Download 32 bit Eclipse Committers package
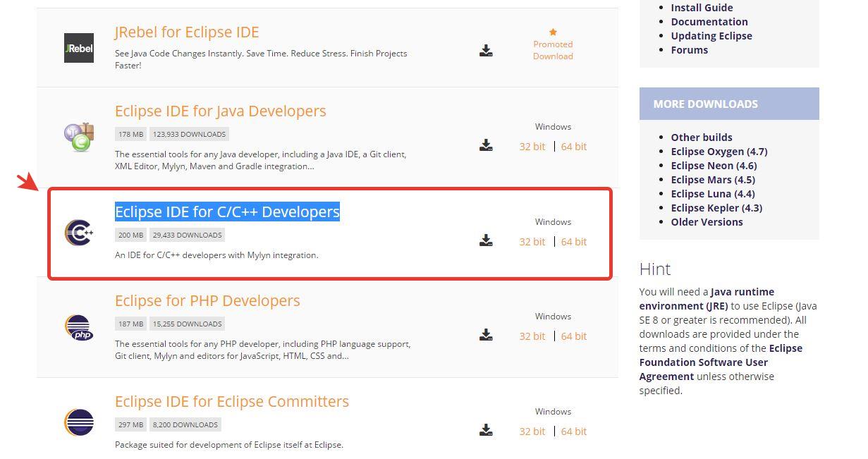 pyautogui.click(x=532, y=432)
